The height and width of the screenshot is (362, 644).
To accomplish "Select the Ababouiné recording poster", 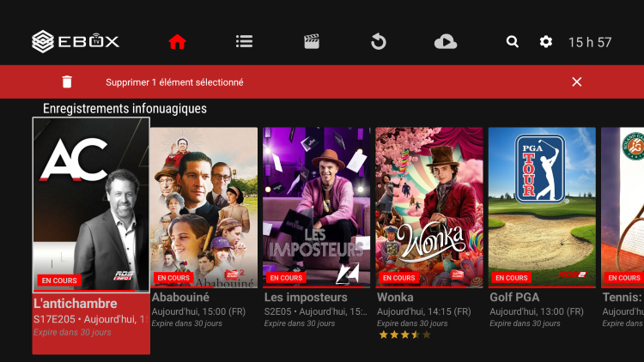I will 204,207.
